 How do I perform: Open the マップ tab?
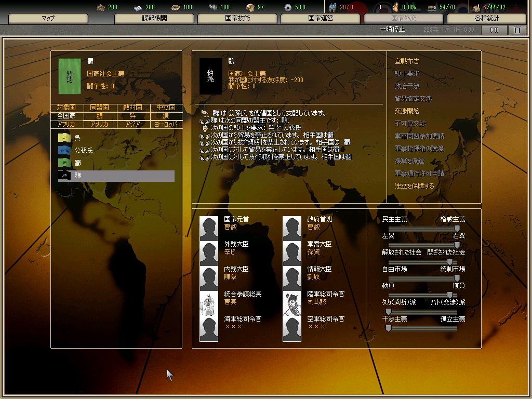click(x=48, y=18)
